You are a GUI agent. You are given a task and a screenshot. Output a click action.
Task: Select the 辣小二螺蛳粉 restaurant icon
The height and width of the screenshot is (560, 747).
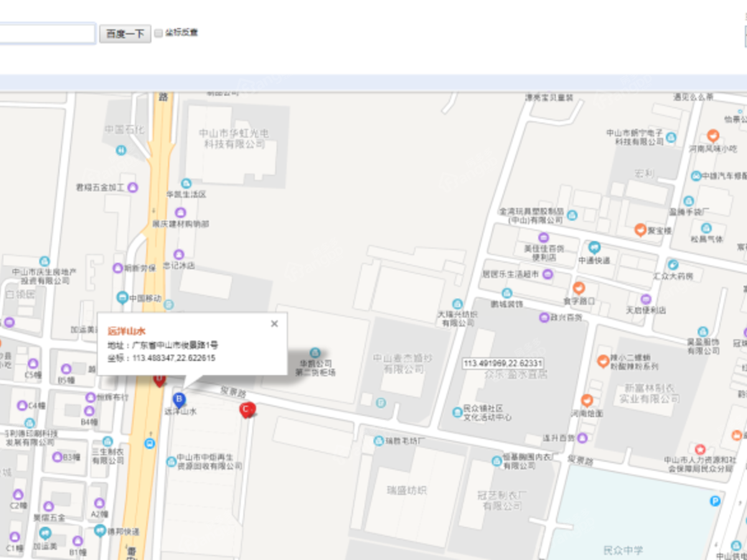603,361
